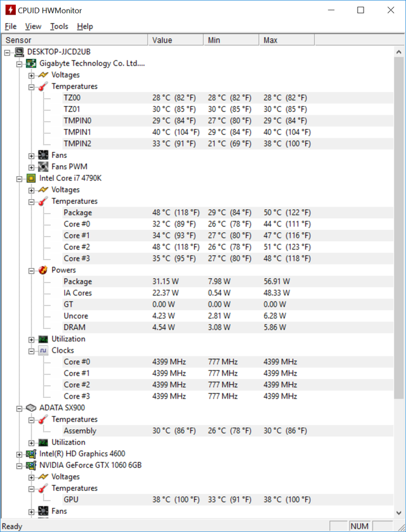Image resolution: width=406 pixels, height=532 pixels.
Task: Click the Max column header
Action: tap(287, 40)
